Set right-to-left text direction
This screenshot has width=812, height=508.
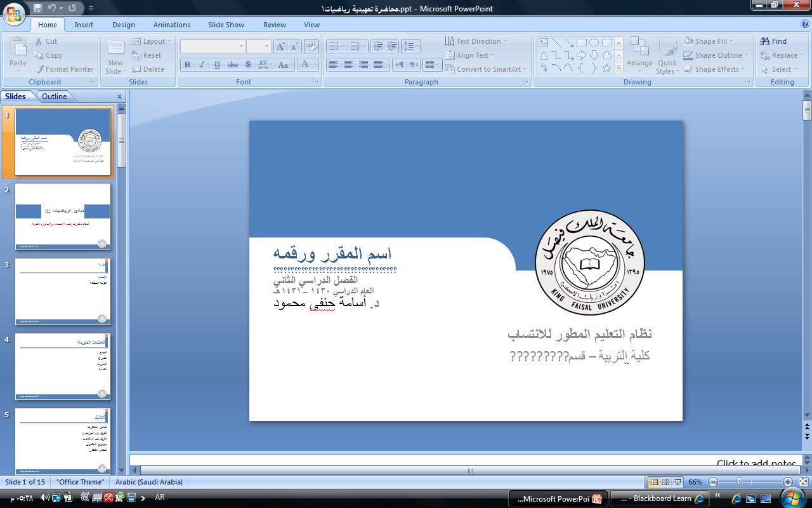pyautogui.click(x=413, y=65)
